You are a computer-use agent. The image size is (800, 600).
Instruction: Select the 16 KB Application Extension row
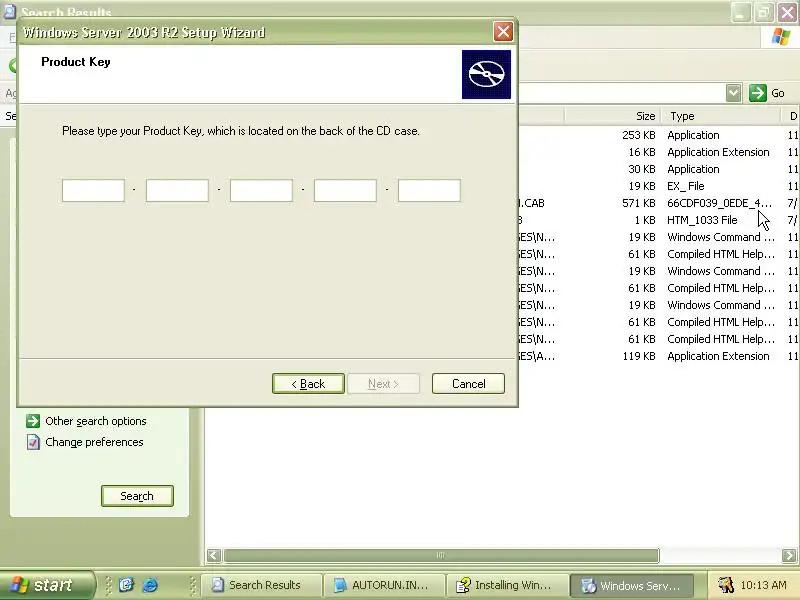pos(658,152)
